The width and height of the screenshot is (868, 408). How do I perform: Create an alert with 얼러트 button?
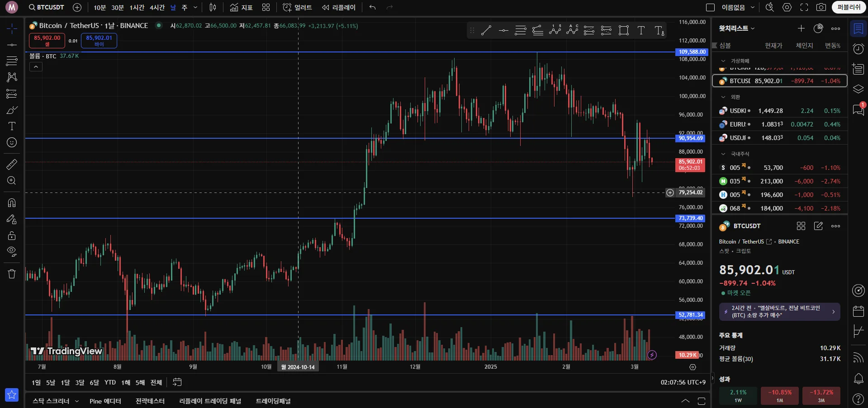(297, 7)
